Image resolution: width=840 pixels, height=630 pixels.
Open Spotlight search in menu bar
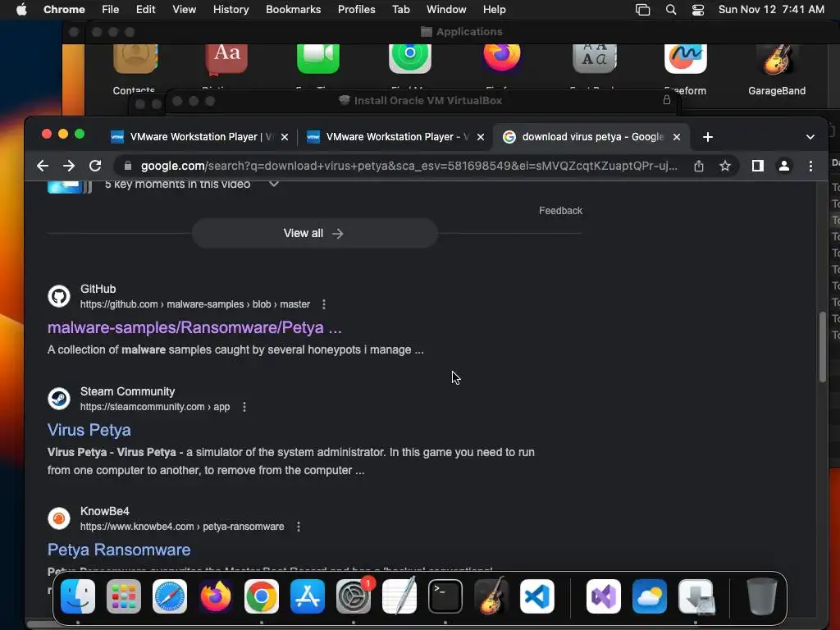pos(671,10)
